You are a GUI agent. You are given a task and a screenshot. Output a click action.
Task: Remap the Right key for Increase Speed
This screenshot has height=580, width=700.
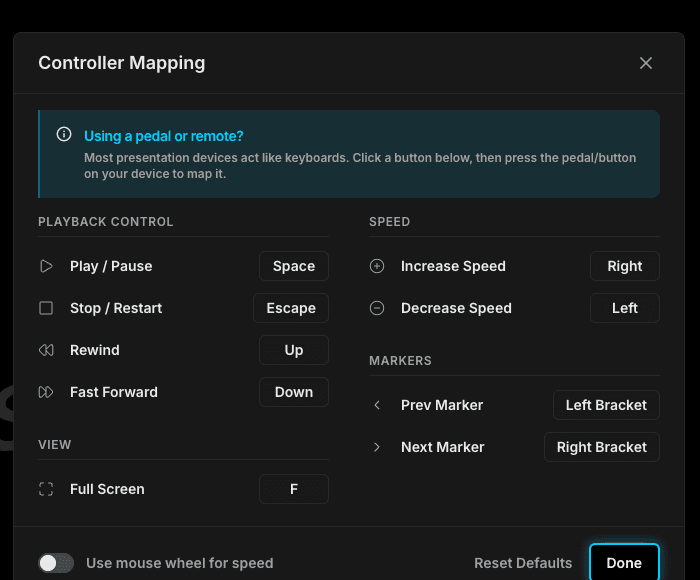(625, 266)
